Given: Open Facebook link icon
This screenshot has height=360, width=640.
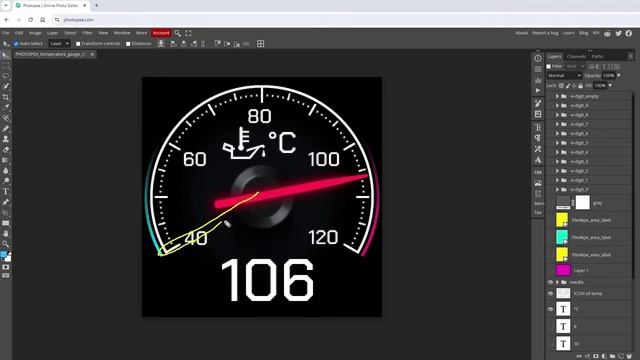Looking at the screenshot, I should pos(629,33).
